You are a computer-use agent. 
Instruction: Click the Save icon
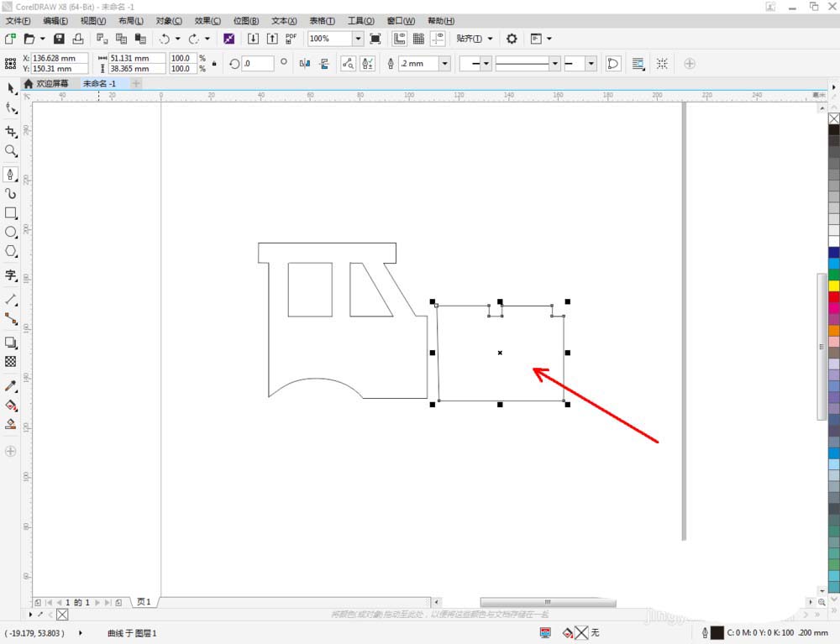[x=59, y=39]
